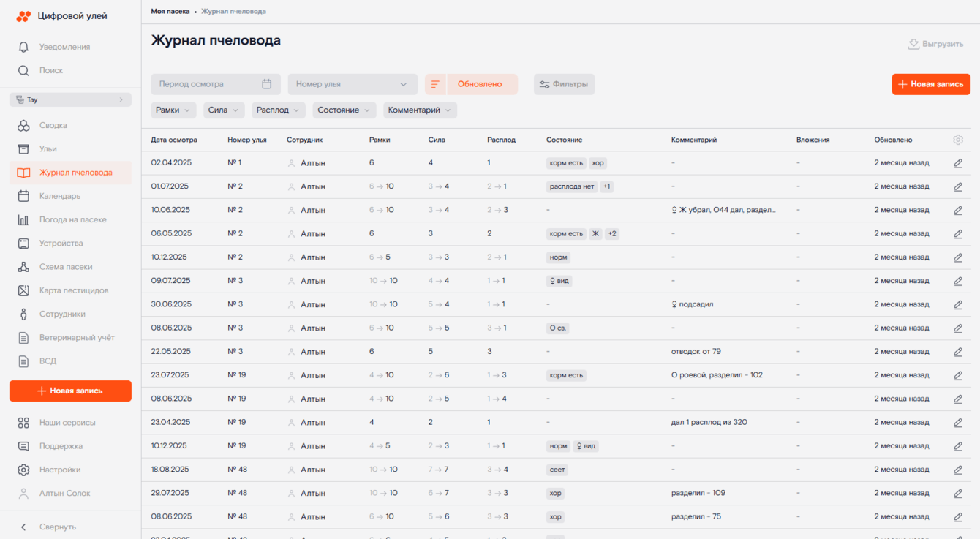Image resolution: width=980 pixels, height=539 pixels.
Task: Collapse the sidebar with Свернуть
Action: (48, 527)
